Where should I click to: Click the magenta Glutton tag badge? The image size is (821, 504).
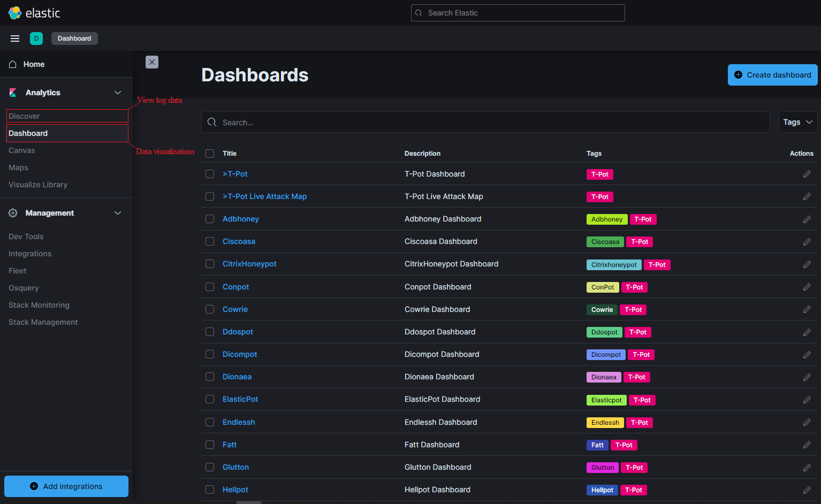(603, 468)
